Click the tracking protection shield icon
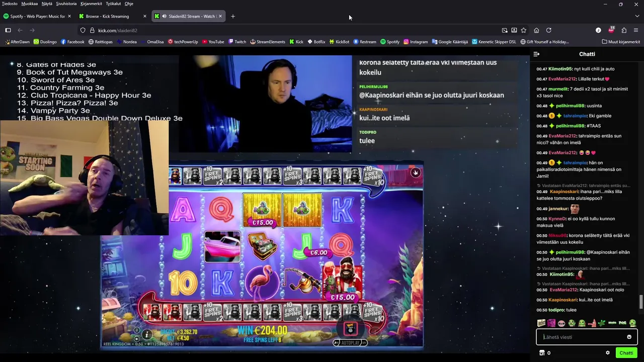644x362 pixels. pyautogui.click(x=83, y=30)
